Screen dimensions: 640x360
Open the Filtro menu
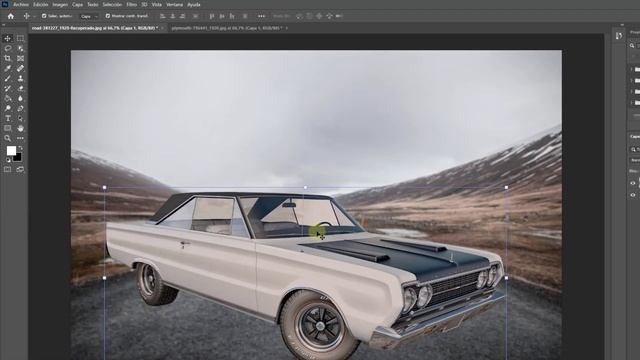(x=131, y=4)
